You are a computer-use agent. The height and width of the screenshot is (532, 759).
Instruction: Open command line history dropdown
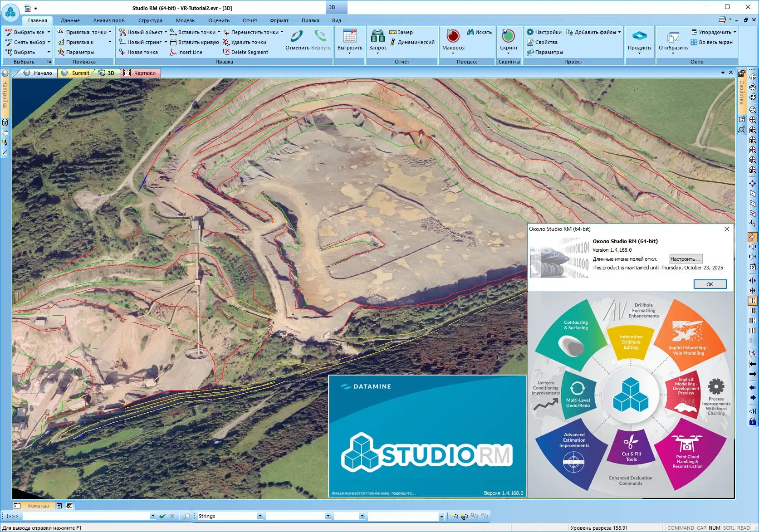[152, 516]
